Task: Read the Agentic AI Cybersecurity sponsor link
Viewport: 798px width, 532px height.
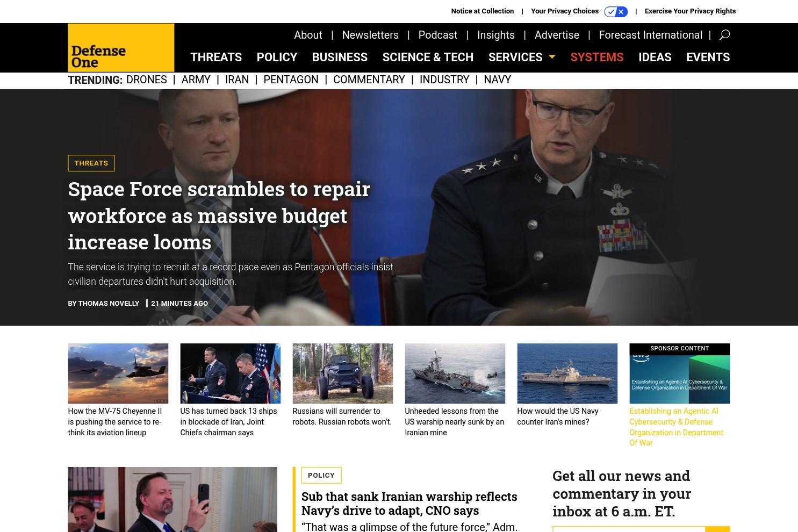Action: pos(676,427)
